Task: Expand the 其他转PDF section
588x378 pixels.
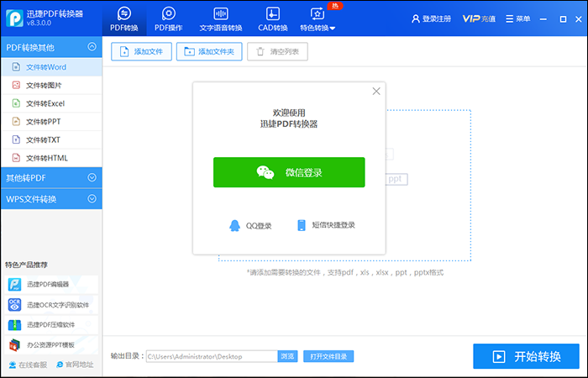Action: click(x=51, y=178)
